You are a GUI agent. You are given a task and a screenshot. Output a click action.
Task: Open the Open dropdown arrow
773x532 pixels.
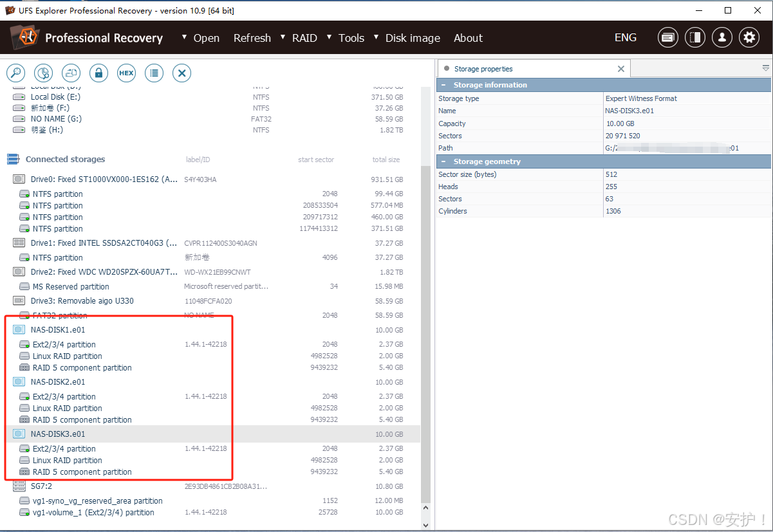tap(185, 37)
